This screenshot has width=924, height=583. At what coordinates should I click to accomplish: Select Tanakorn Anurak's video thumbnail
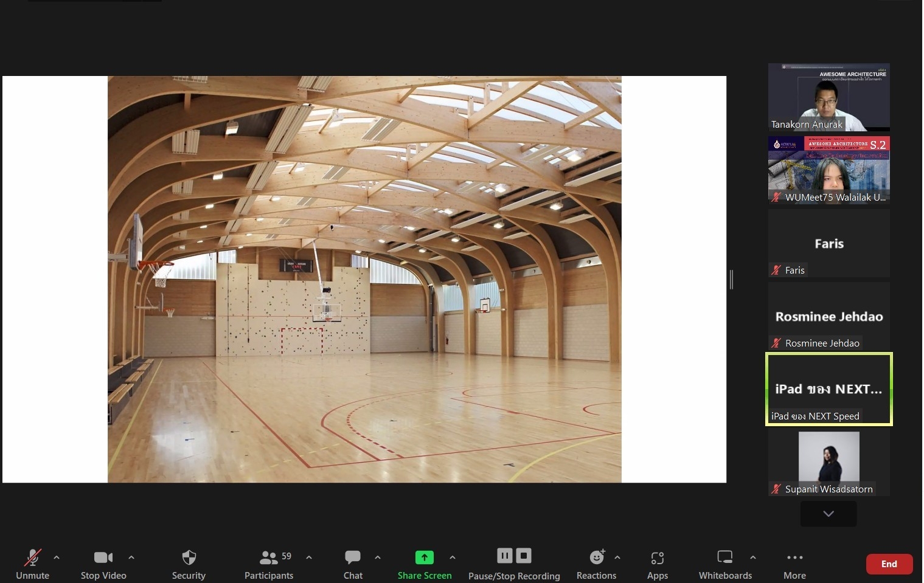tap(828, 97)
